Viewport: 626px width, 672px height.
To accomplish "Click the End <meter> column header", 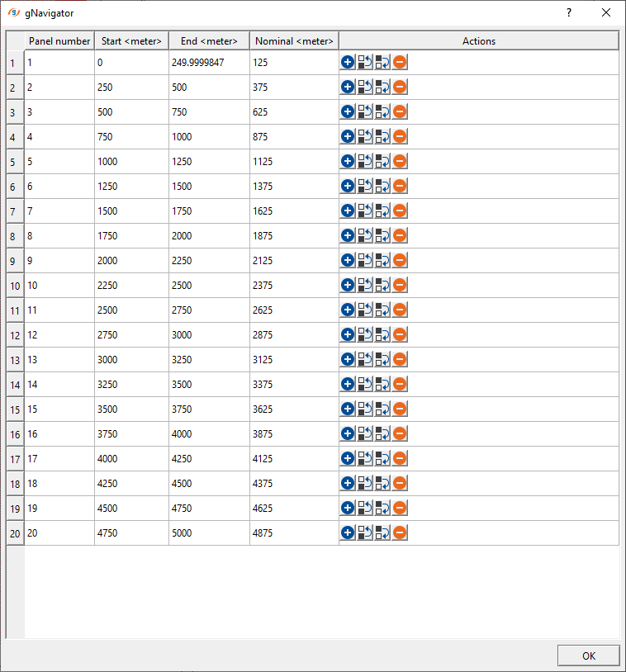I will pyautogui.click(x=209, y=40).
